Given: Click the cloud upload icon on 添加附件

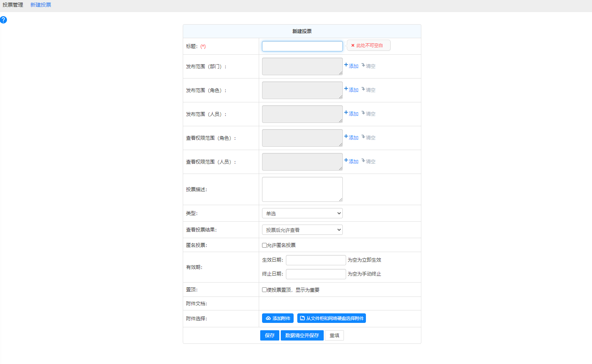Looking at the screenshot, I should click(268, 318).
